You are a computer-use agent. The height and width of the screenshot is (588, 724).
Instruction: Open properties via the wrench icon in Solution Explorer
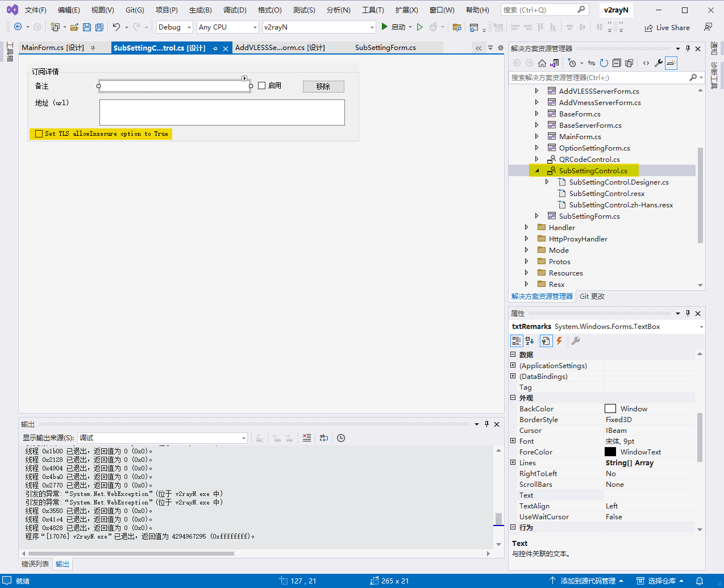coord(658,63)
